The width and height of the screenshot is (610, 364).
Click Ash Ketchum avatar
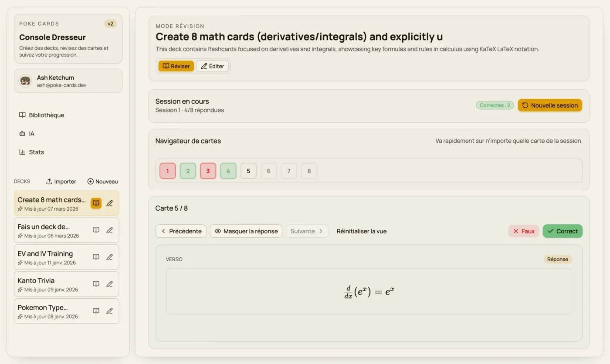25,81
